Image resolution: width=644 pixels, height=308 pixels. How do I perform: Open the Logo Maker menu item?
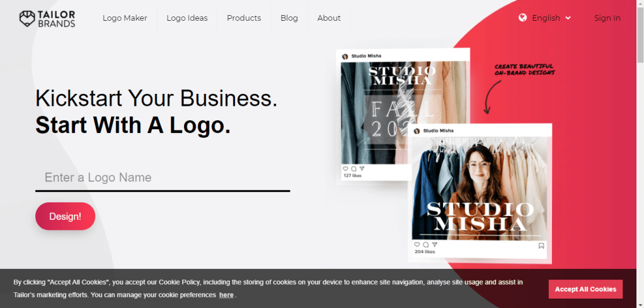pos(125,18)
